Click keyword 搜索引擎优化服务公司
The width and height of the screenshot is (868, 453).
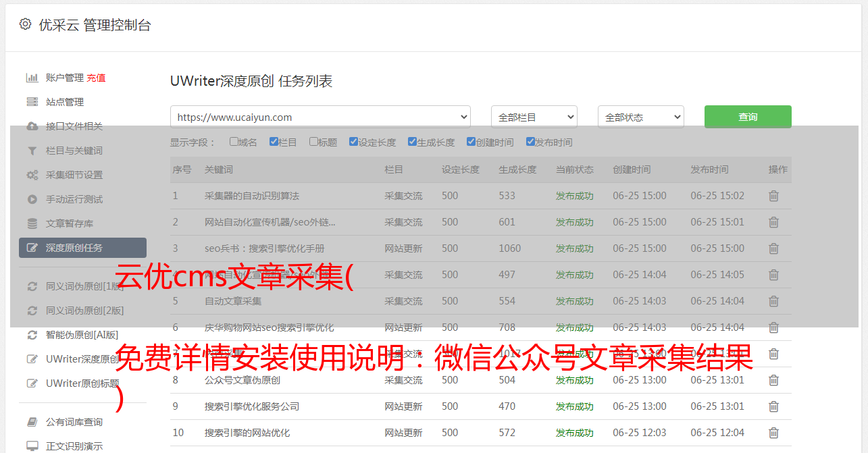point(252,406)
